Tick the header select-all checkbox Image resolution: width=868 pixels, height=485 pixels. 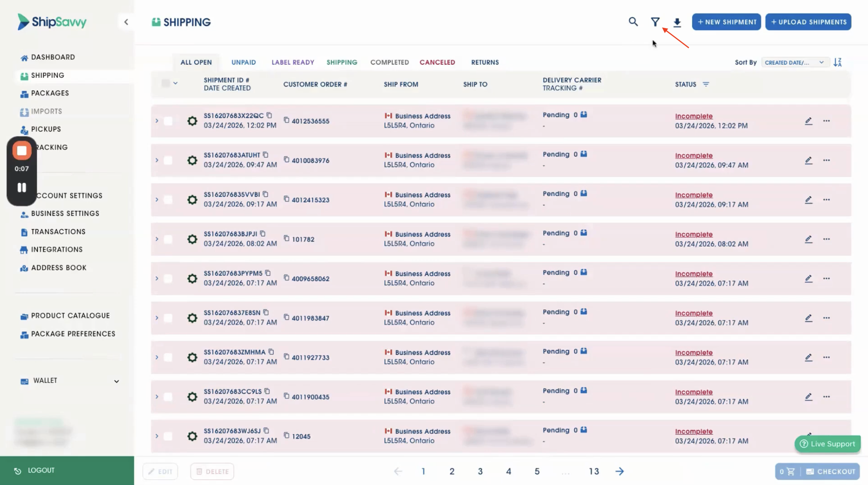(166, 83)
